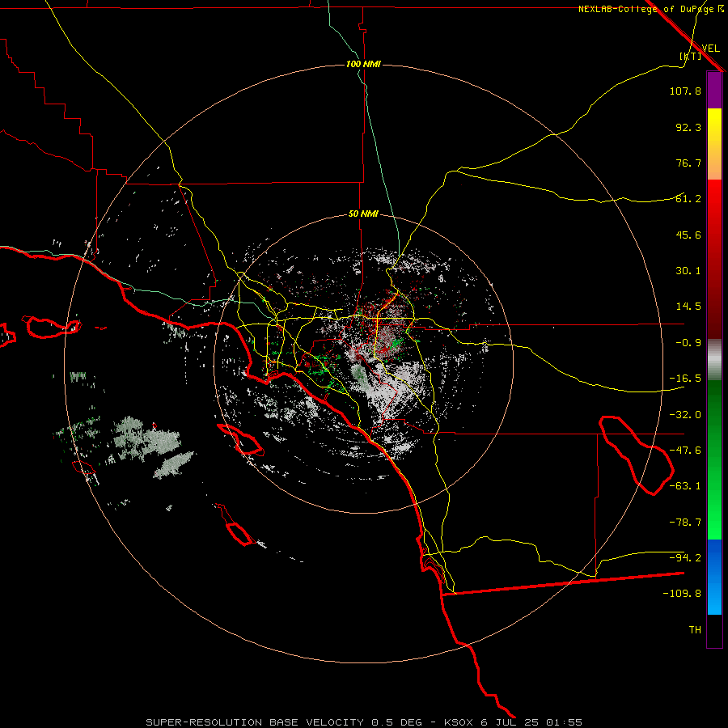Click the 01:55 timestamp in caption
The width and height of the screenshot is (728, 728).
(x=564, y=722)
